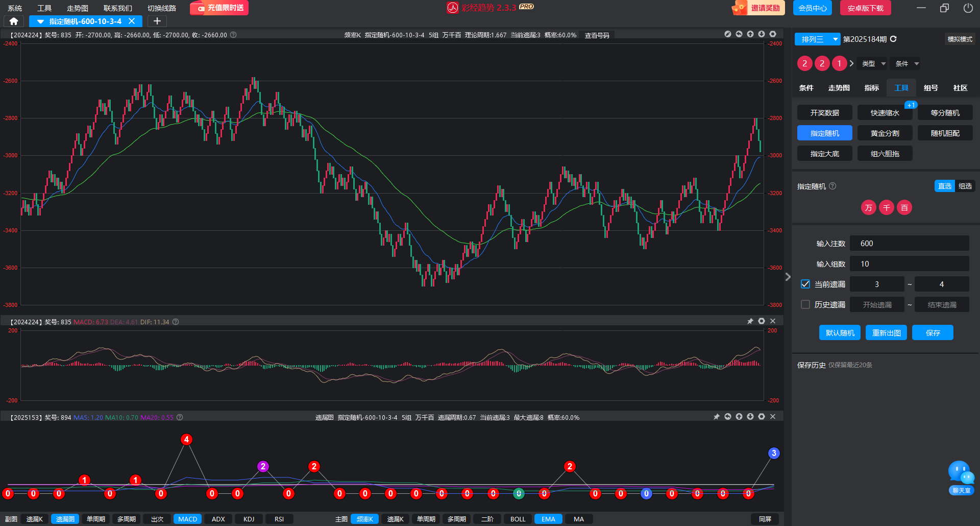980x526 pixels.
Task: Open MACD panel settings icon
Action: point(762,321)
